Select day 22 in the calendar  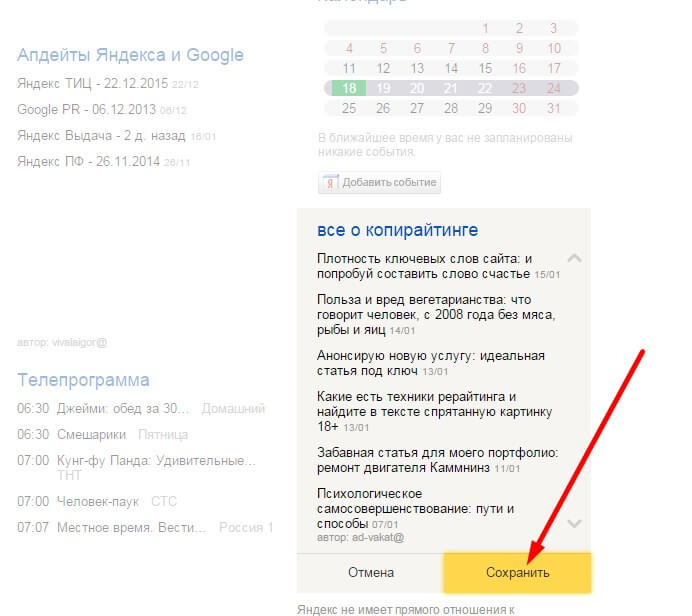click(x=485, y=88)
